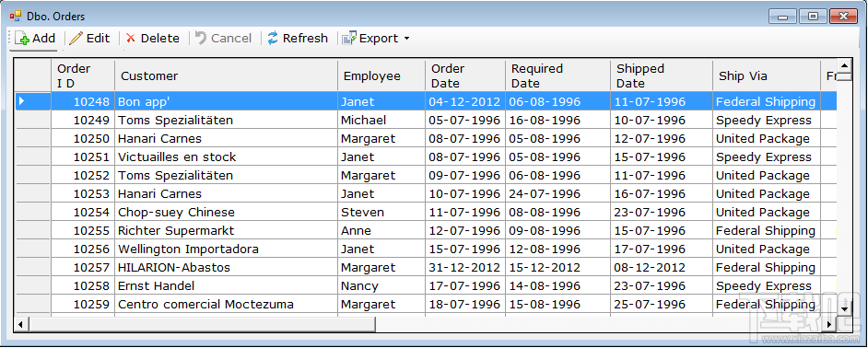Select Richter Supermarkt customer cell
This screenshot has width=868, height=348.
point(226,231)
